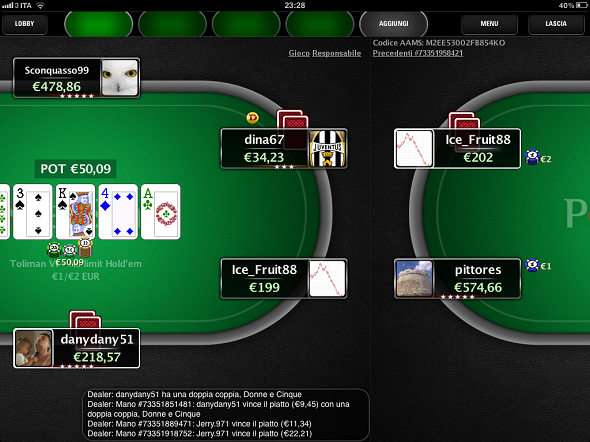
Task: Tap the blue €1 blind chip
Action: [x=532, y=265]
